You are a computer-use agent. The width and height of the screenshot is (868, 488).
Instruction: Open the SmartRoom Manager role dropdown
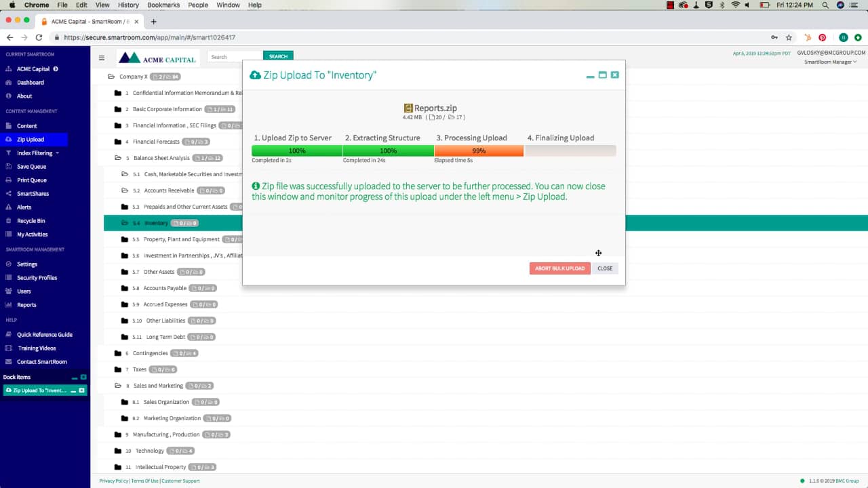(x=830, y=62)
